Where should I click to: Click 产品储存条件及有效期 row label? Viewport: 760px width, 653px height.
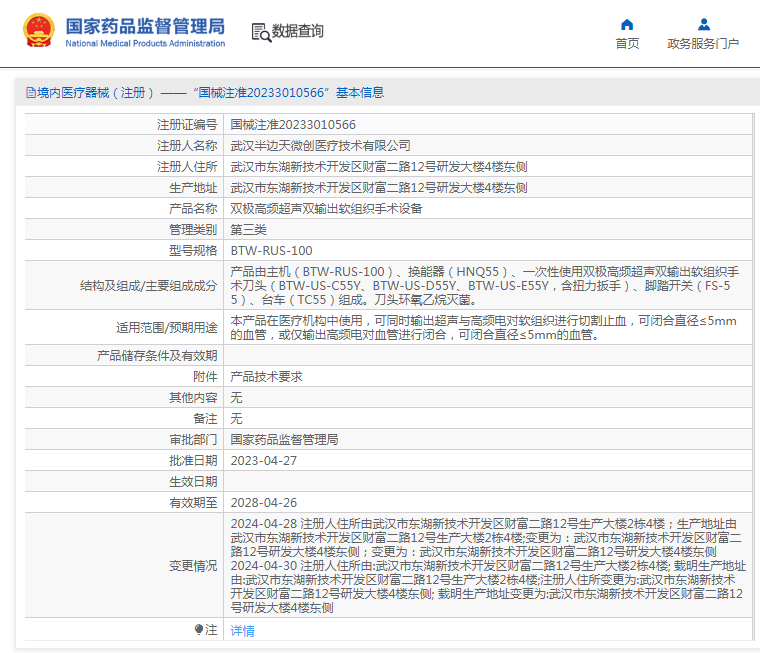click(x=157, y=356)
